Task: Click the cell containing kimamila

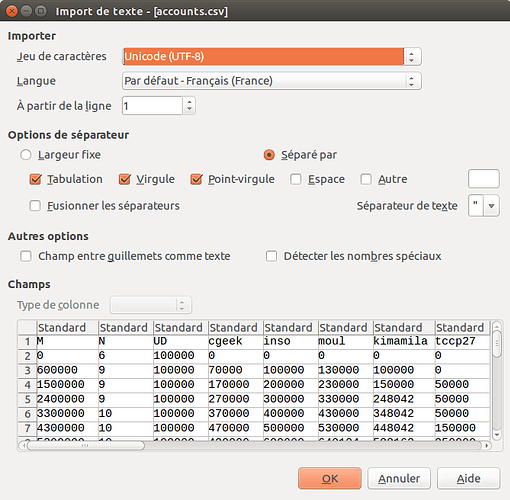Action: click(x=403, y=342)
